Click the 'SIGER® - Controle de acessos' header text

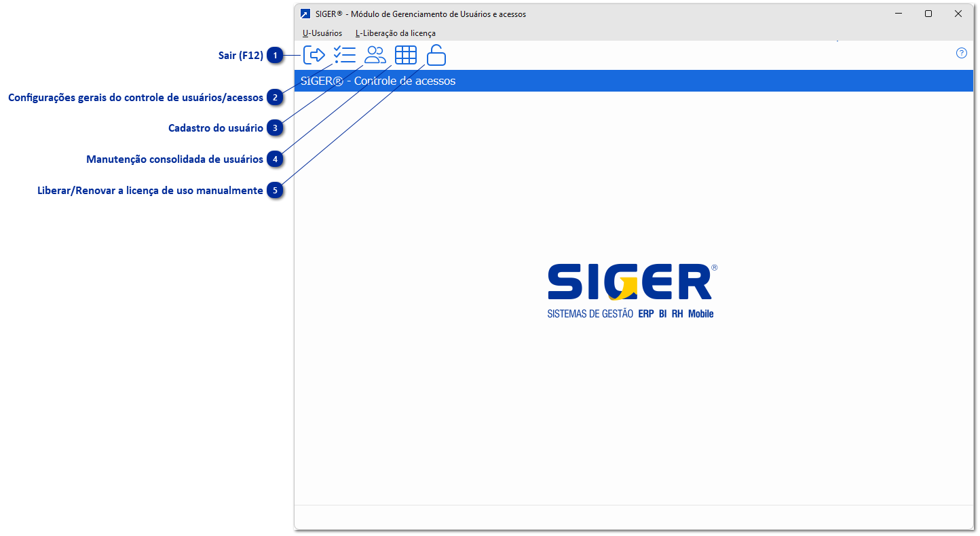(x=378, y=81)
